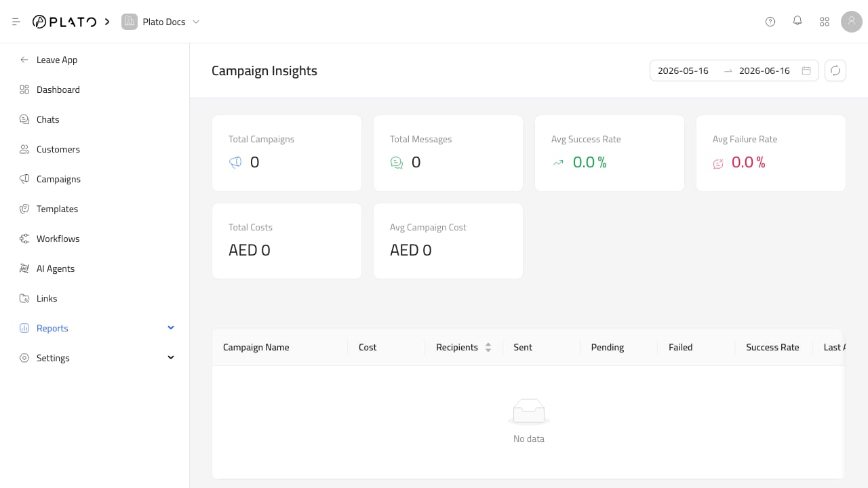The width and height of the screenshot is (868, 488).
Task: Refresh campaign insights data
Action: coord(835,70)
